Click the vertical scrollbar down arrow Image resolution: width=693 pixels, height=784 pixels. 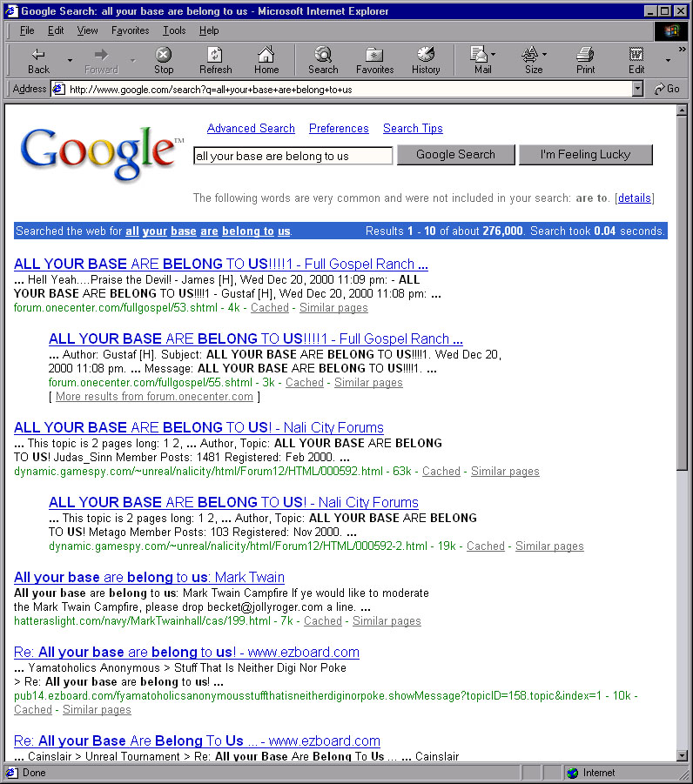682,754
